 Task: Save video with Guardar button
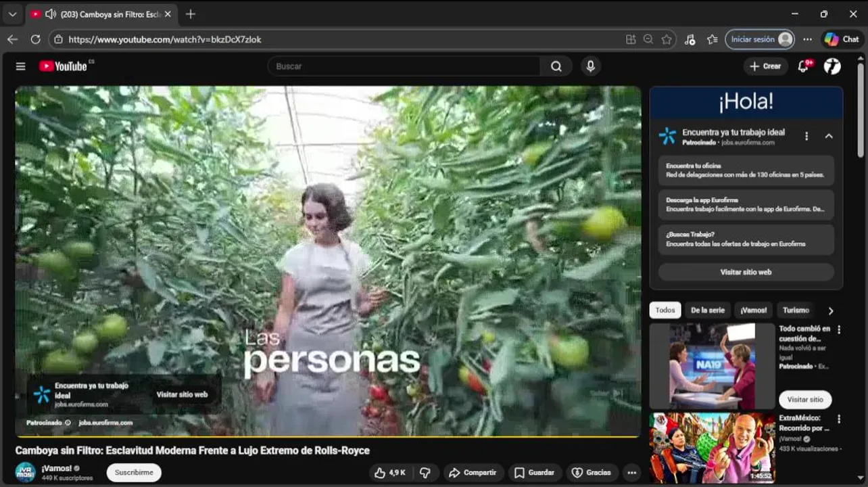pos(535,473)
